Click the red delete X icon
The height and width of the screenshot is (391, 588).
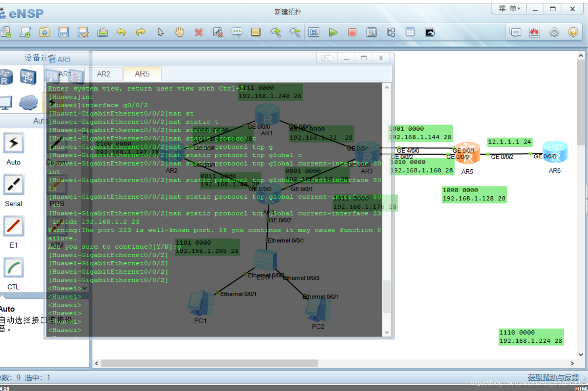pyautogui.click(x=199, y=32)
